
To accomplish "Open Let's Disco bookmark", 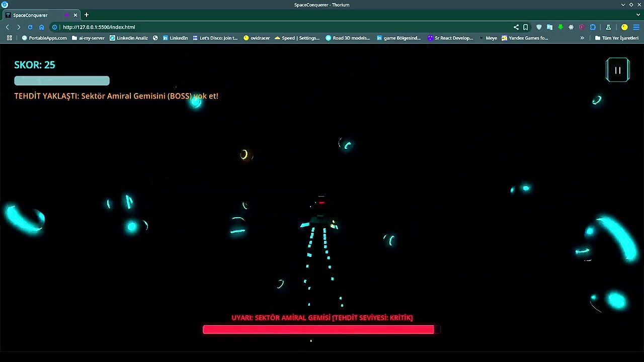I will tap(215, 38).
